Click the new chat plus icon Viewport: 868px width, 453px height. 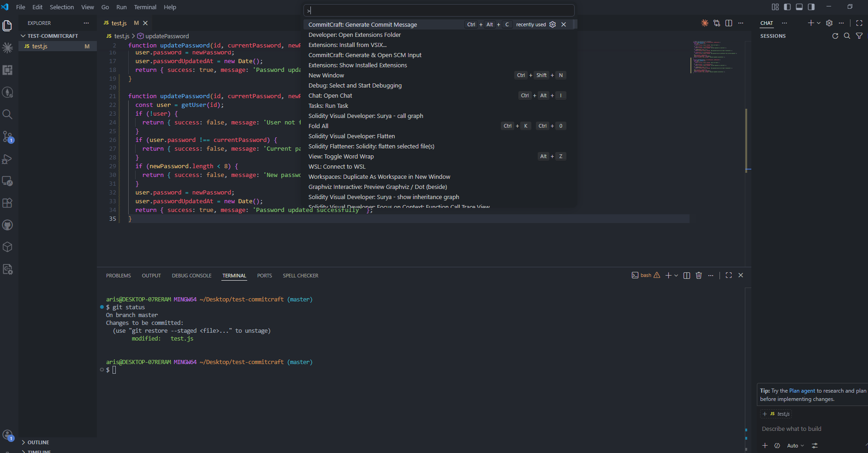(x=811, y=23)
